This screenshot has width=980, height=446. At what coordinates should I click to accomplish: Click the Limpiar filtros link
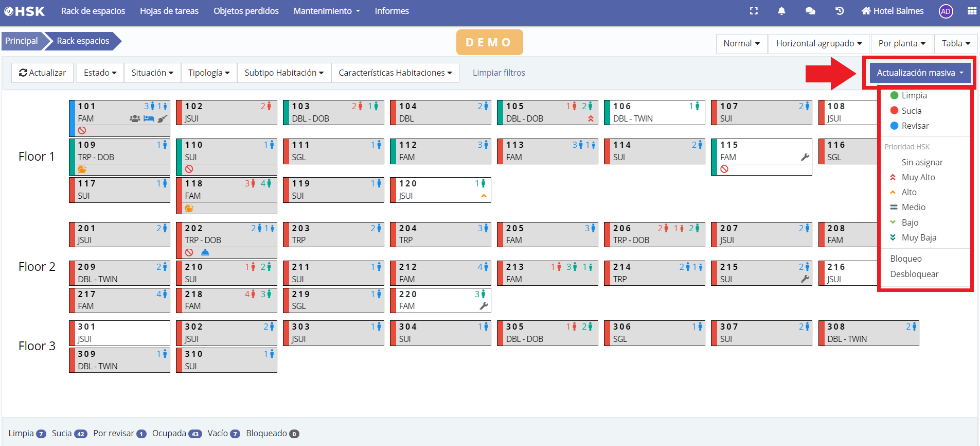498,73
